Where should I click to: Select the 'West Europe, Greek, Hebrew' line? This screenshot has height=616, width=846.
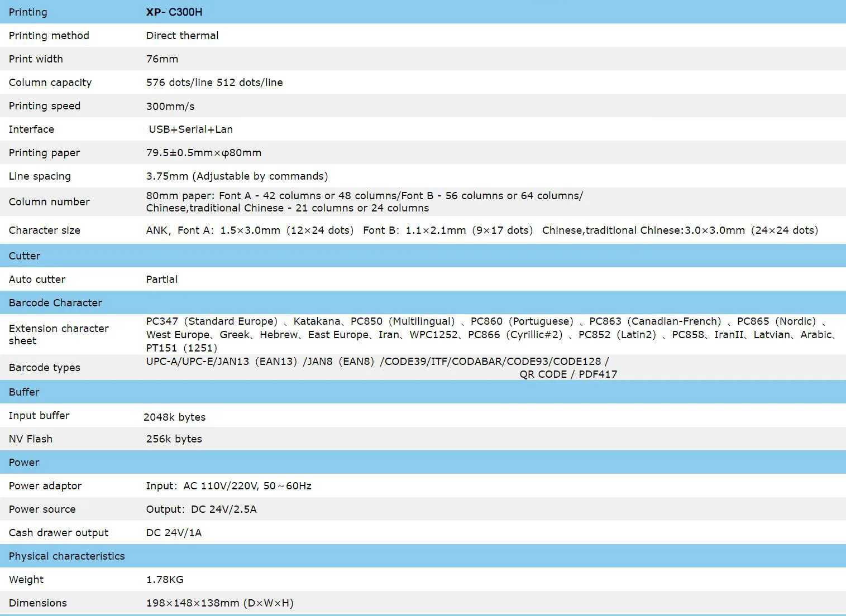491,335
